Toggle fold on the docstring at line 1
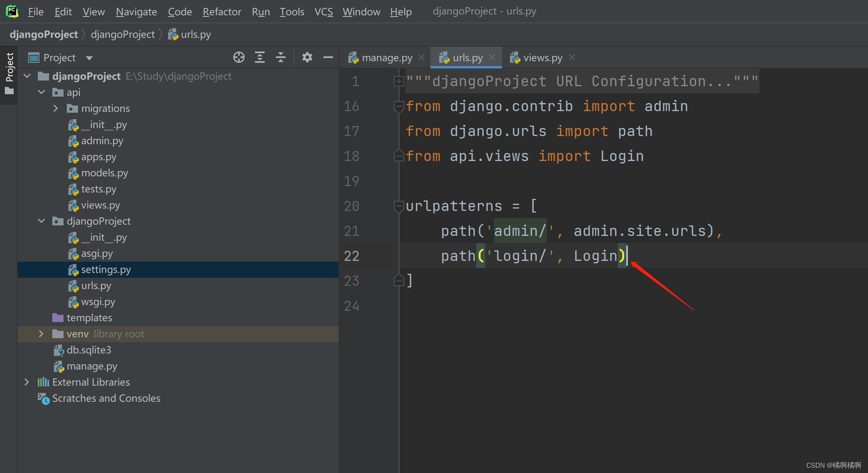 click(399, 82)
